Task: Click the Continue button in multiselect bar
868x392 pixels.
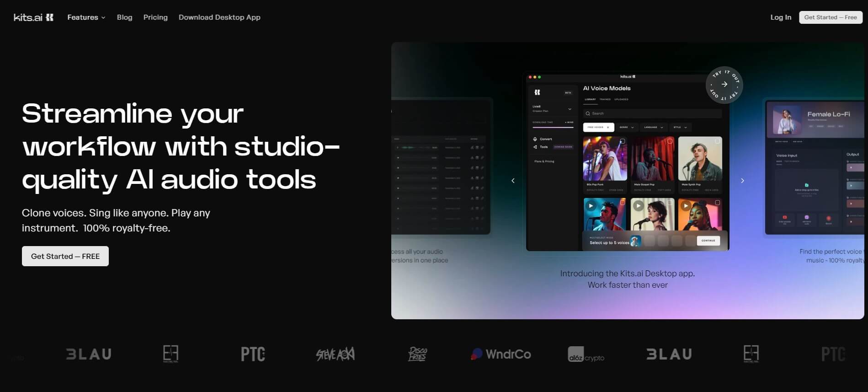Action: tap(708, 241)
